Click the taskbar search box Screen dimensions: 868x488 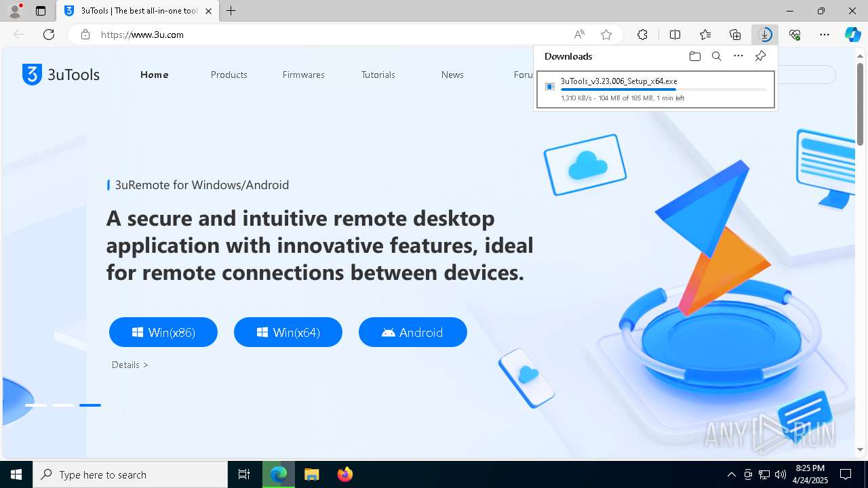(x=130, y=474)
